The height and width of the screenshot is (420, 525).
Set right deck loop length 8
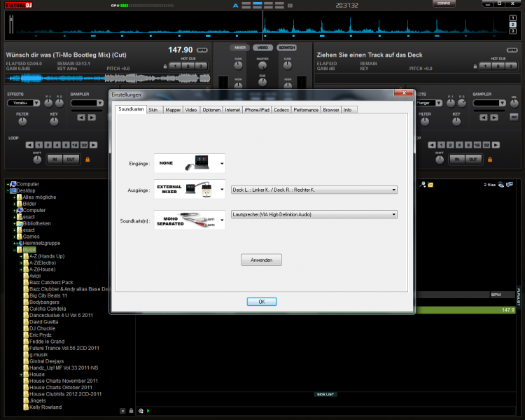(x=468, y=145)
